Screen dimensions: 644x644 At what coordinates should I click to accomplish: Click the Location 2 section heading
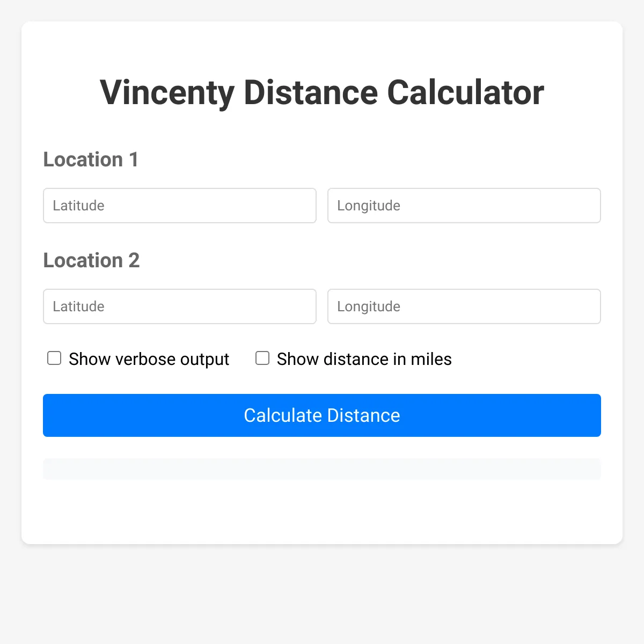(92, 260)
